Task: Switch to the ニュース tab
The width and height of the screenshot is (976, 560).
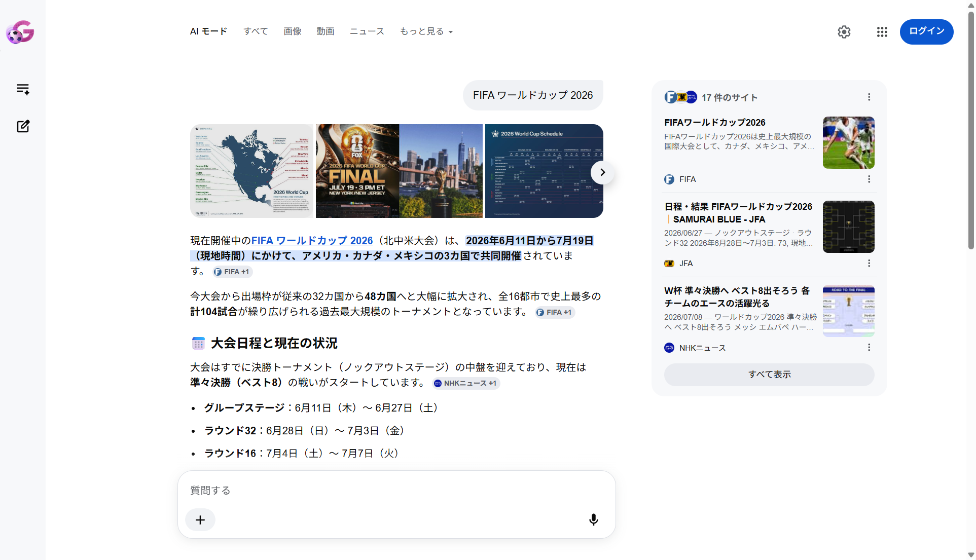Action: click(x=367, y=31)
